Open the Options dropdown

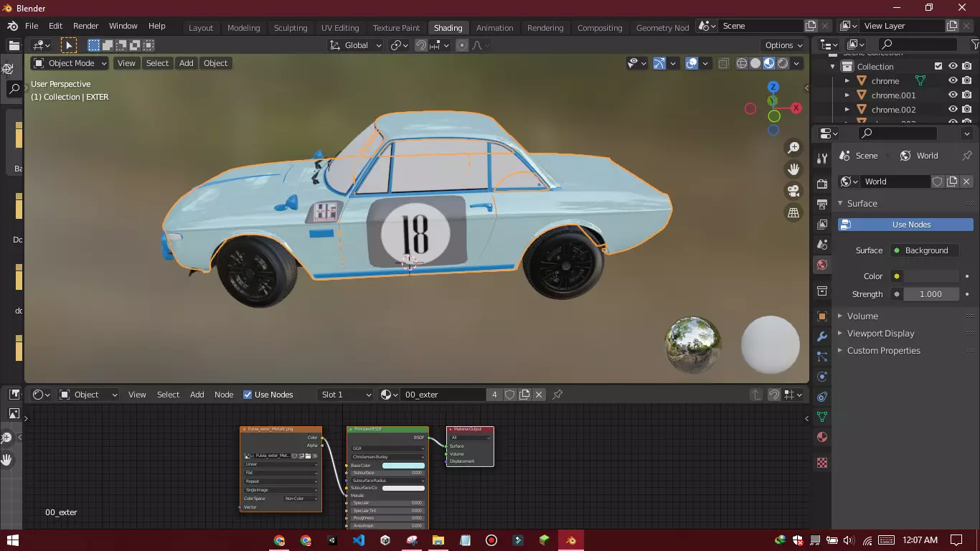[783, 45]
